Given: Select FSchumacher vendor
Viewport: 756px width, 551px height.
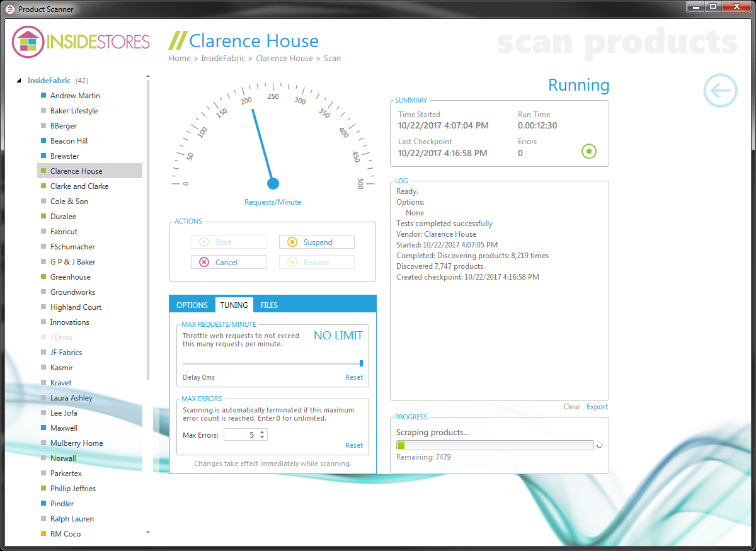Looking at the screenshot, I should [72, 247].
